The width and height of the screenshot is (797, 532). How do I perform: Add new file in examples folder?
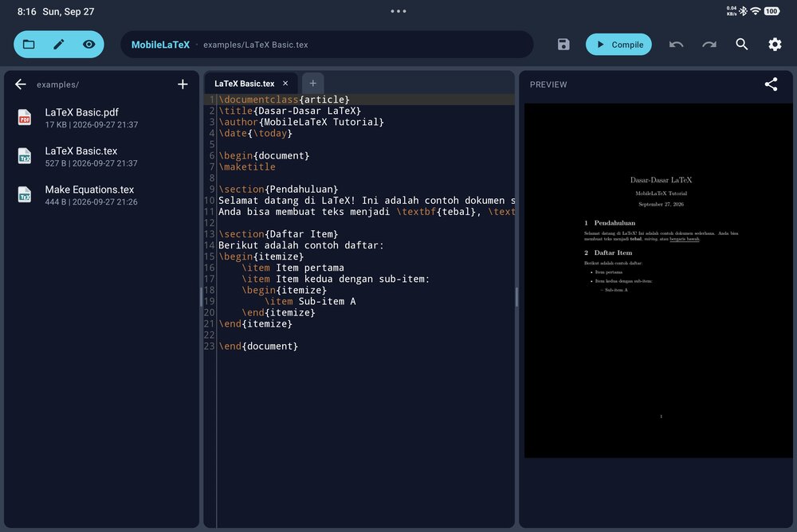(183, 84)
